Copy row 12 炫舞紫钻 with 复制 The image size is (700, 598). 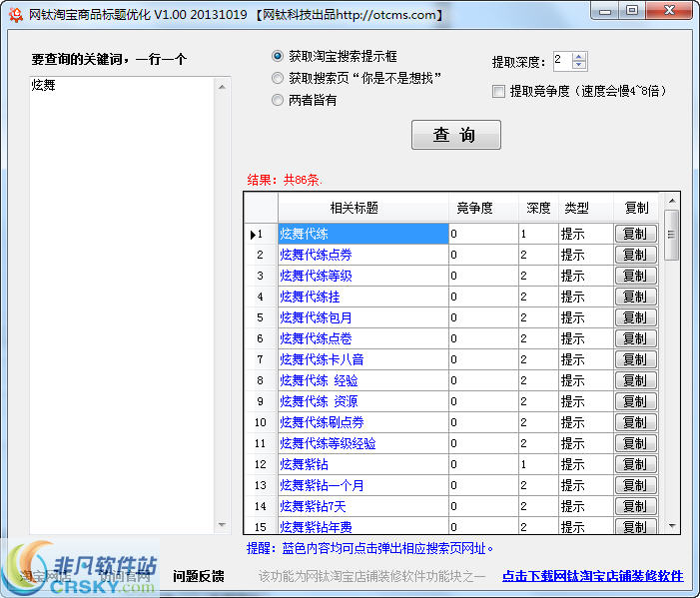(636, 464)
